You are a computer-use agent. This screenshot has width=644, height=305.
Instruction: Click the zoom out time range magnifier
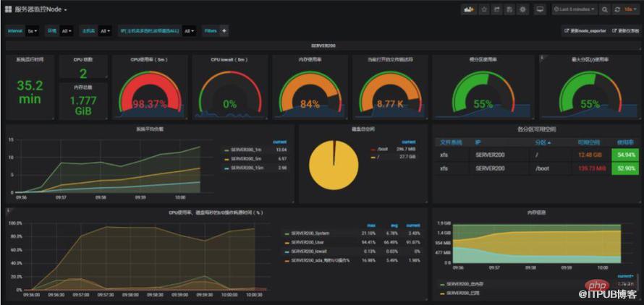pos(605,9)
